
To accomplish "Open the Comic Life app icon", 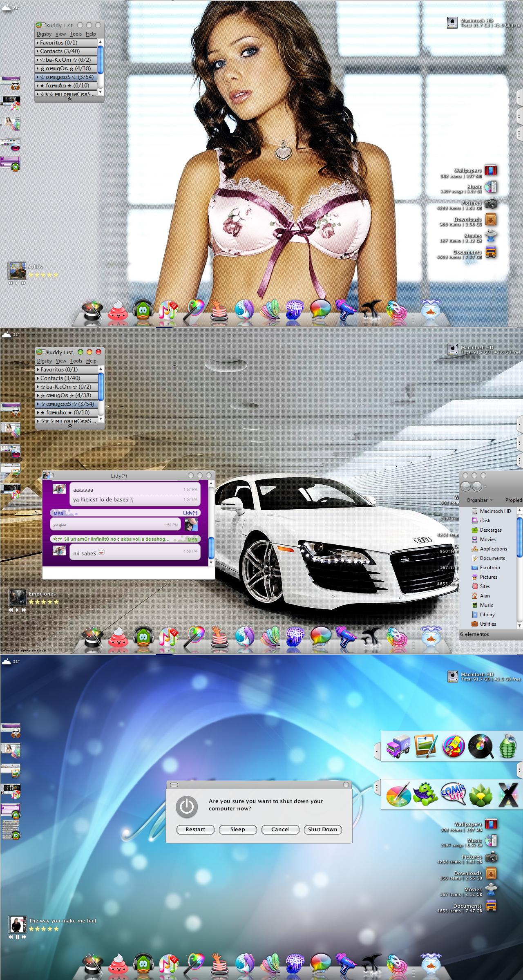I will 453,794.
